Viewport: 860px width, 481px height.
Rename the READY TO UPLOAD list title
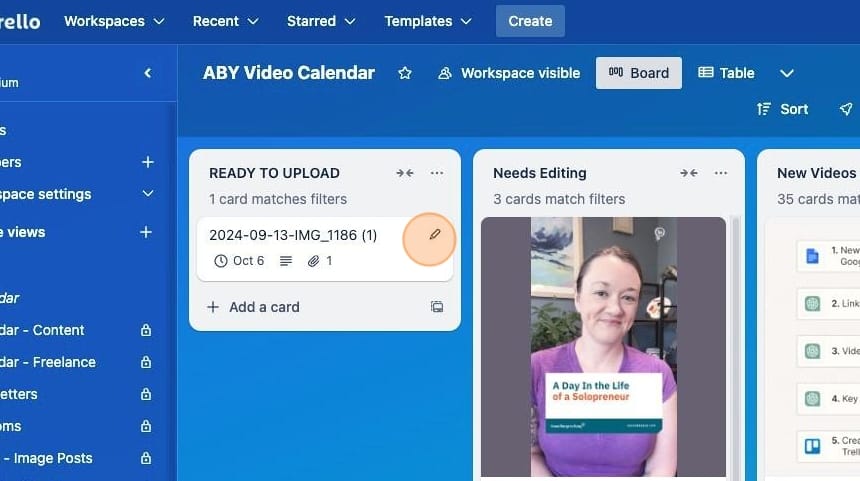274,173
